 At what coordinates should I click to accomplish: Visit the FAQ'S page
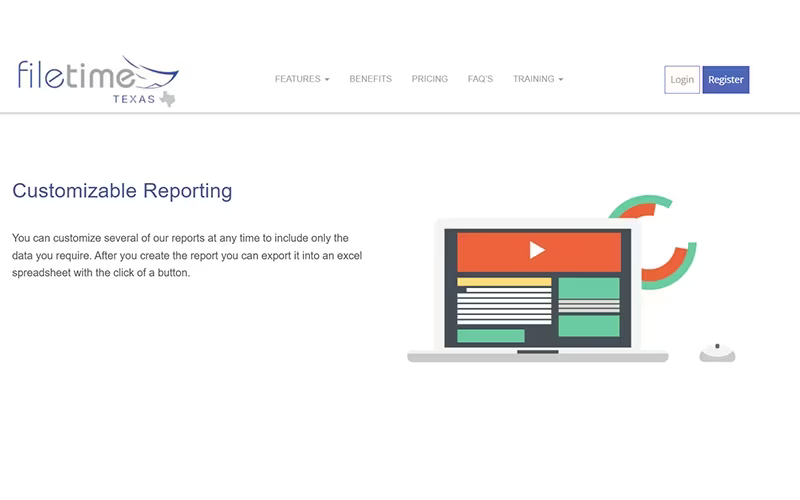pos(480,79)
